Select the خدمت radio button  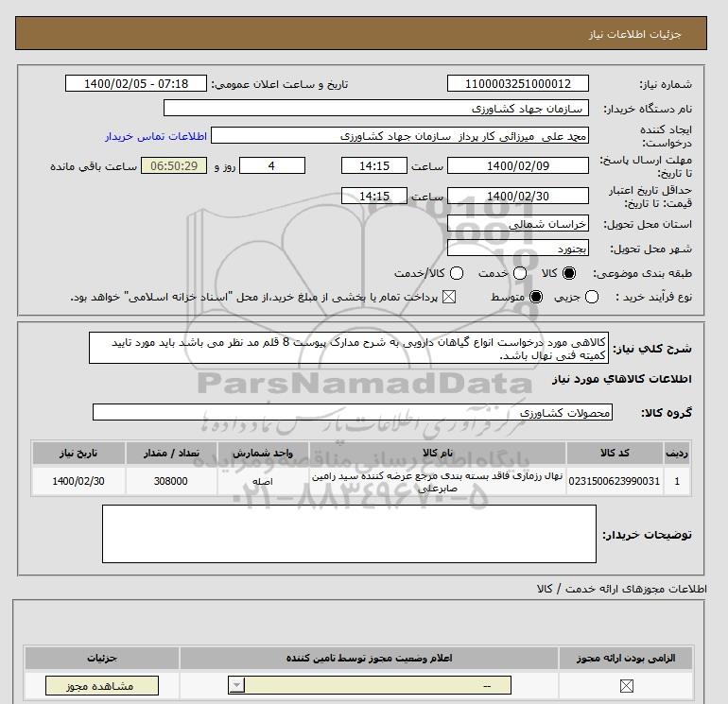coord(520,273)
